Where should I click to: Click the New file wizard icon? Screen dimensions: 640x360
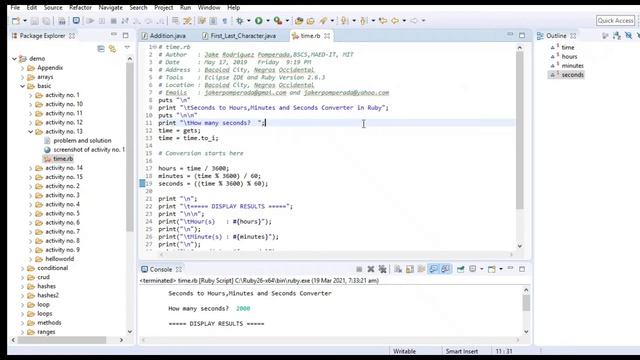(16, 20)
